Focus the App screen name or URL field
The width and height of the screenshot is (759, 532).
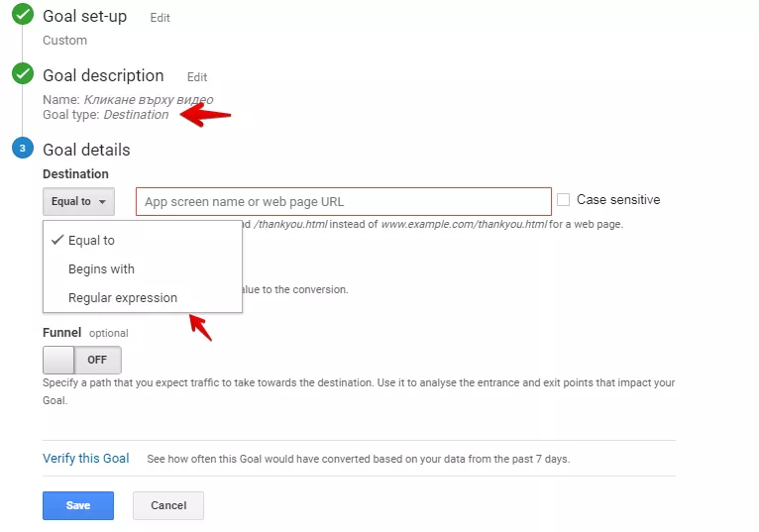[344, 201]
